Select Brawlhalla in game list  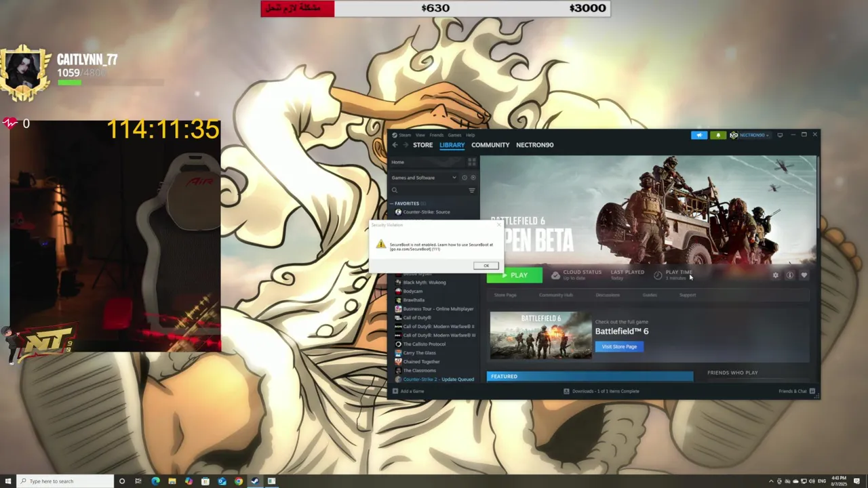point(410,300)
